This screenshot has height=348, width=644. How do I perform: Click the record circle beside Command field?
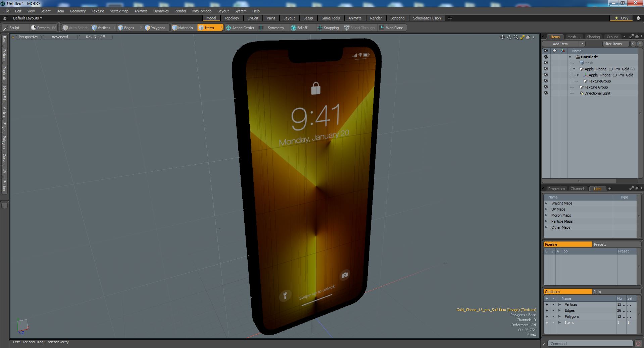tap(638, 344)
